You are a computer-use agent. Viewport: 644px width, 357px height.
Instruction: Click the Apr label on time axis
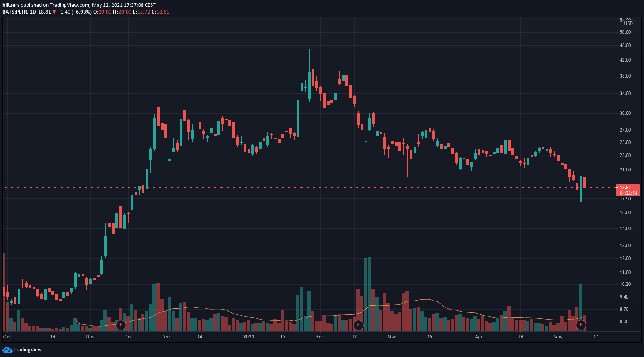click(x=478, y=337)
